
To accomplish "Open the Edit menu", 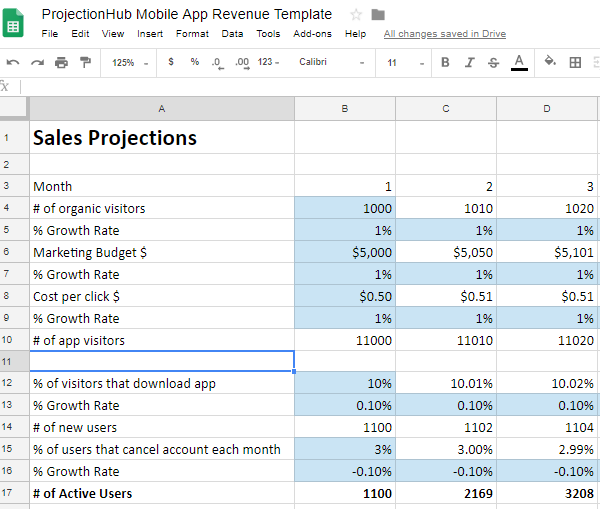I will (x=80, y=34).
